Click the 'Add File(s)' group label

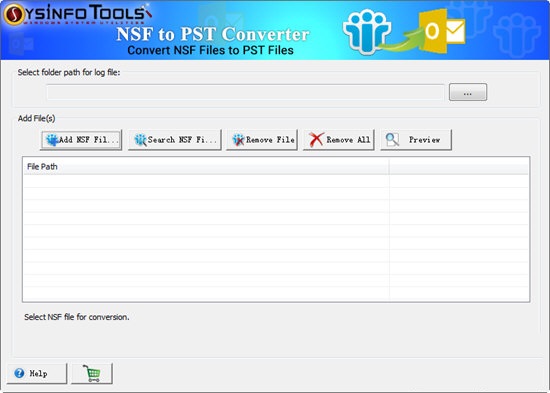coord(36,118)
